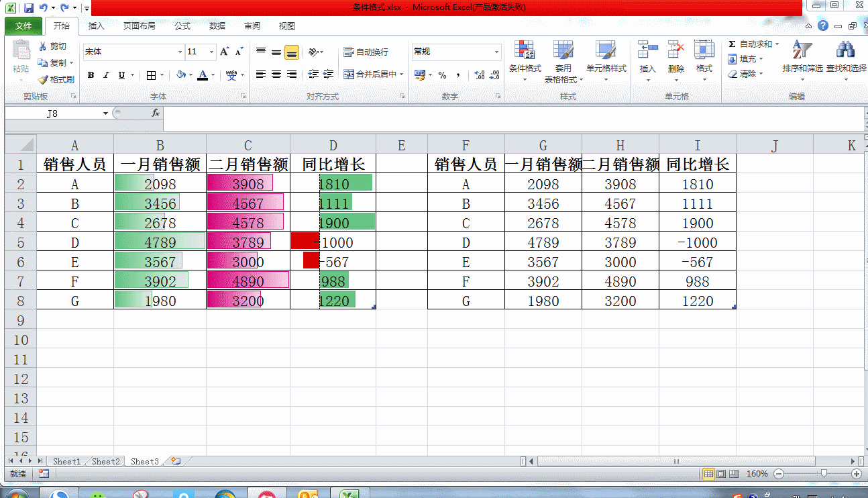Switch to the 数据 Data tab
Viewport: 868px width, 498px height.
[x=217, y=26]
